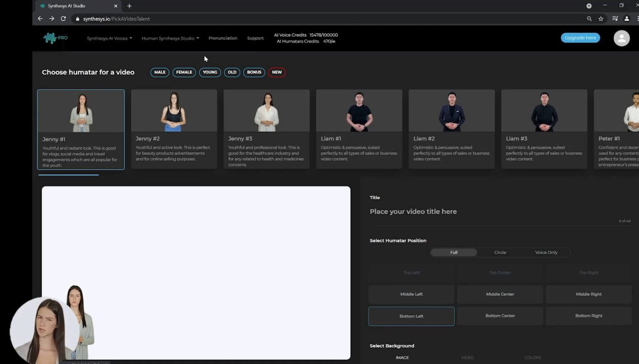Switch to Voice Only mode
The height and width of the screenshot is (364, 639).
coord(546,253)
